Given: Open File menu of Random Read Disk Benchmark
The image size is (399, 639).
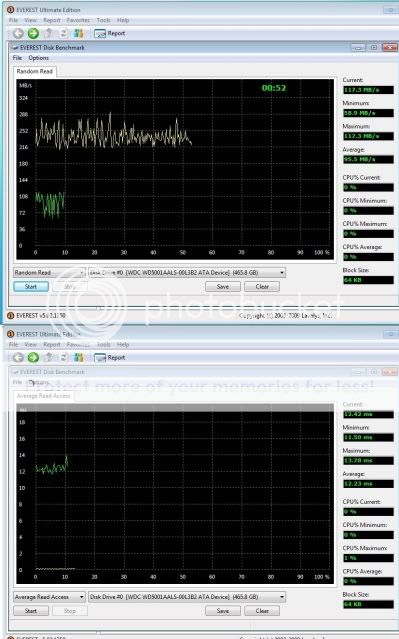Looking at the screenshot, I should [x=17, y=58].
